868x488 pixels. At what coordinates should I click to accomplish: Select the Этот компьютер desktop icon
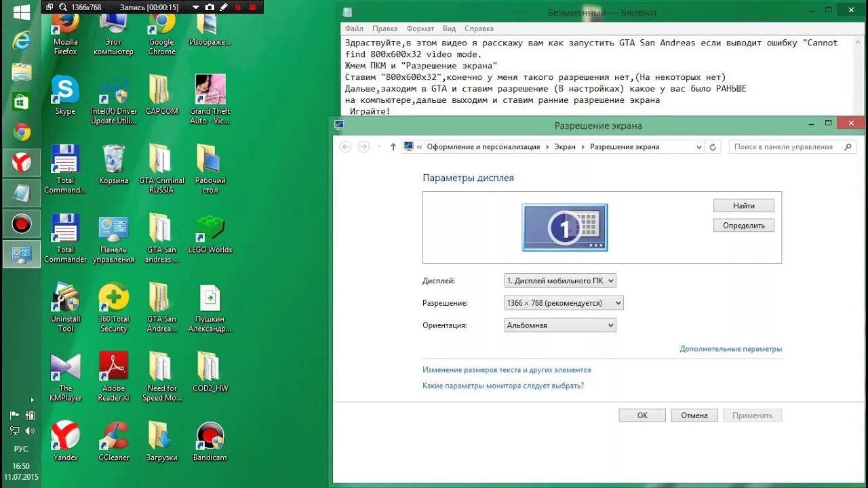point(113,35)
